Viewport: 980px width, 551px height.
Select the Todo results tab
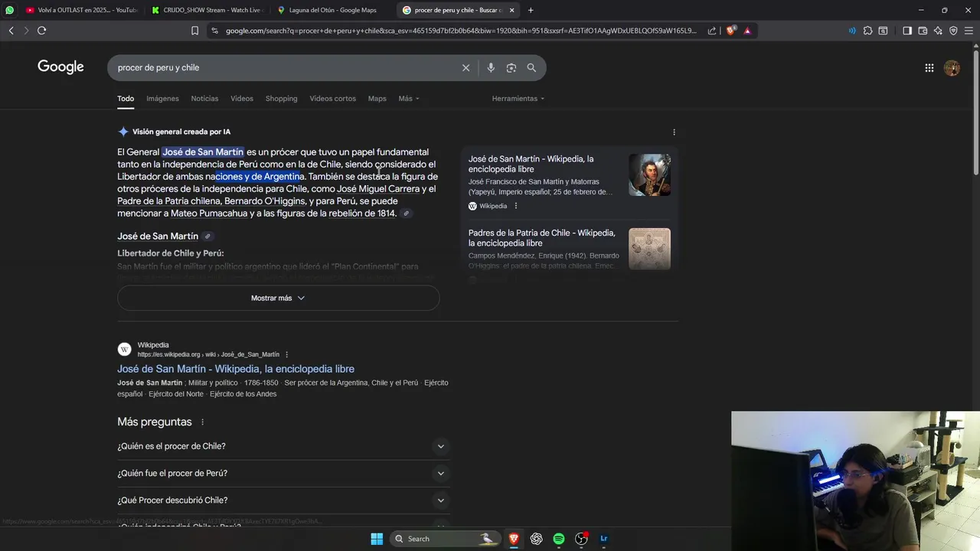tap(126, 99)
